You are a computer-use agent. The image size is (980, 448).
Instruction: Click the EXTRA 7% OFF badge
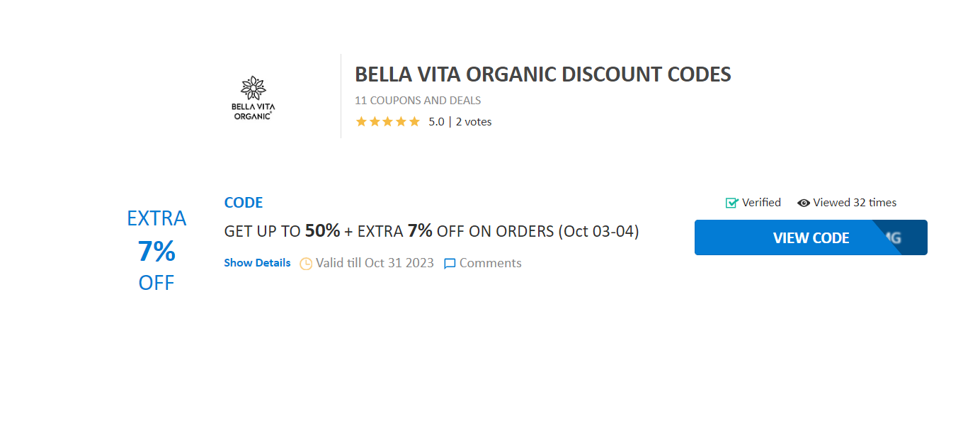tap(156, 250)
